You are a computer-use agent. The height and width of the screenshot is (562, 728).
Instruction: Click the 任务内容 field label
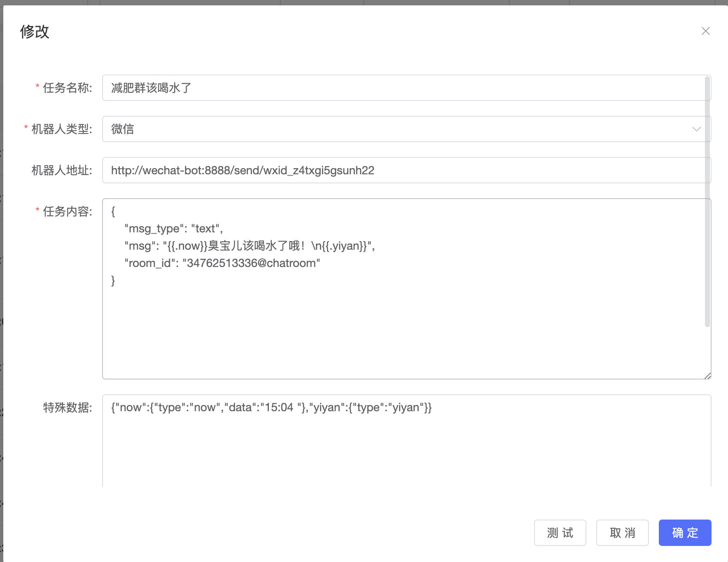67,211
